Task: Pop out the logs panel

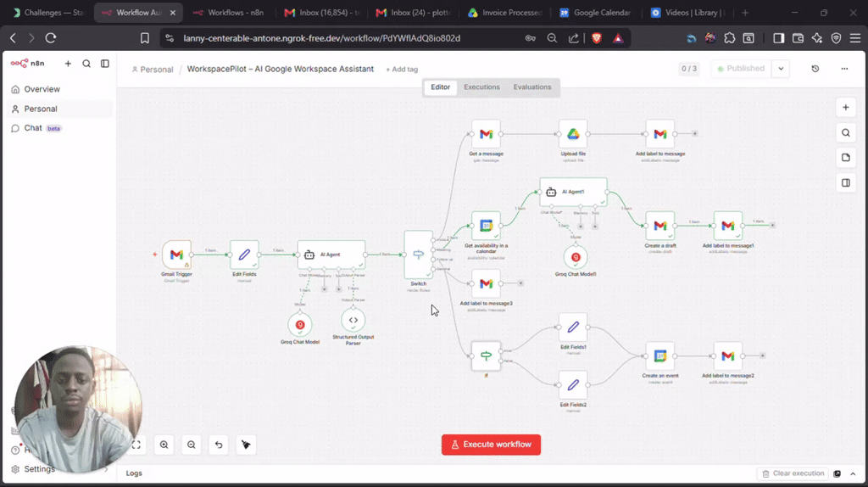Action: [837, 473]
